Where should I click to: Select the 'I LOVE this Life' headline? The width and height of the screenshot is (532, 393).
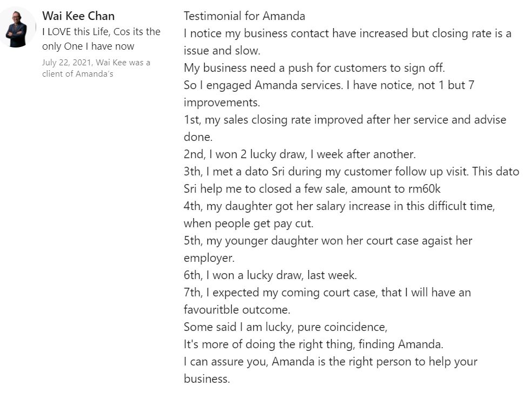101,39
